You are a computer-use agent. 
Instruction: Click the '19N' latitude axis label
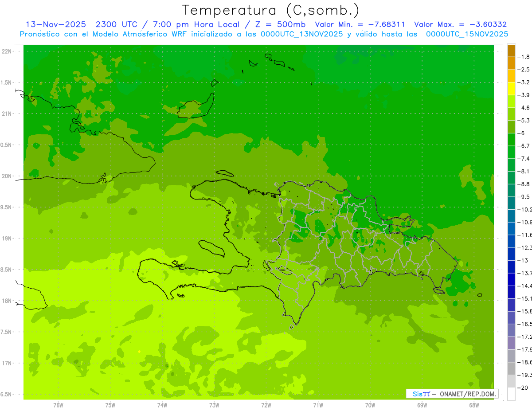click(x=7, y=239)
